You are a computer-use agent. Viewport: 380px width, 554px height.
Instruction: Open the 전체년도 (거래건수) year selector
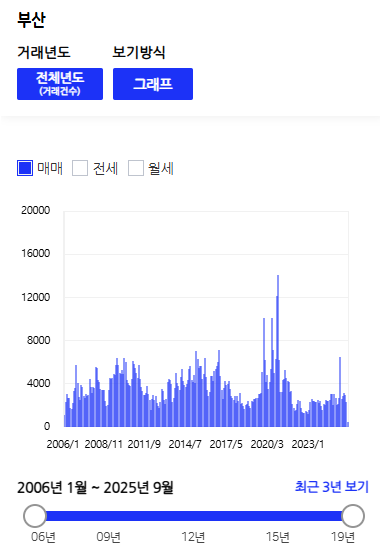point(60,84)
